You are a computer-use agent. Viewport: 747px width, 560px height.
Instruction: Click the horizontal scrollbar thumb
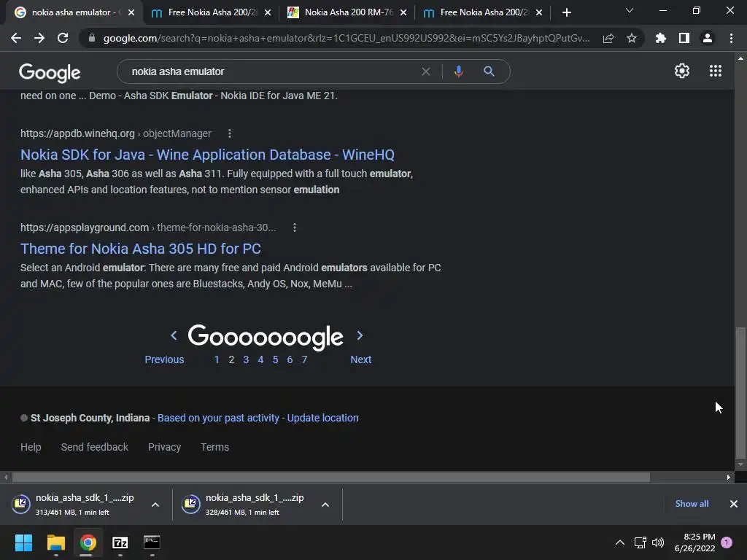pos(330,477)
